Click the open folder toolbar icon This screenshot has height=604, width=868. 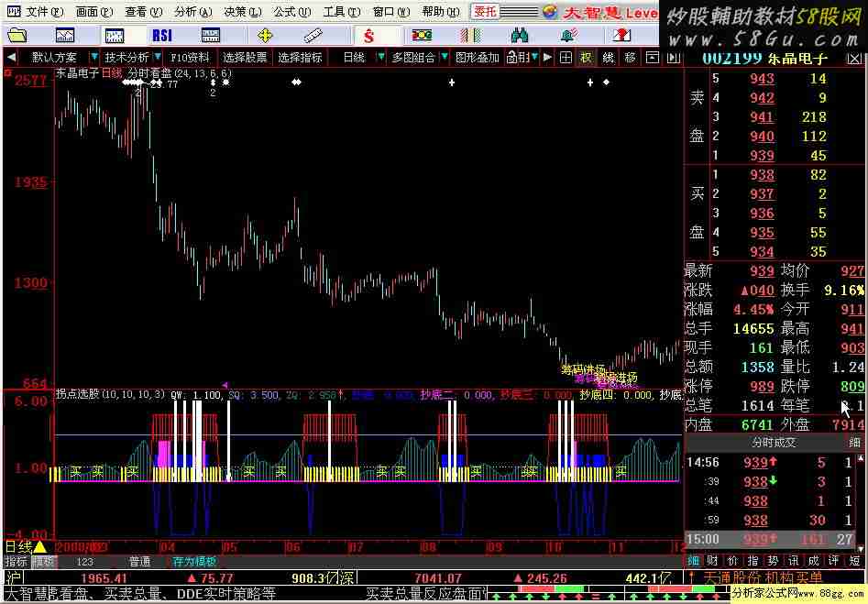(x=16, y=35)
